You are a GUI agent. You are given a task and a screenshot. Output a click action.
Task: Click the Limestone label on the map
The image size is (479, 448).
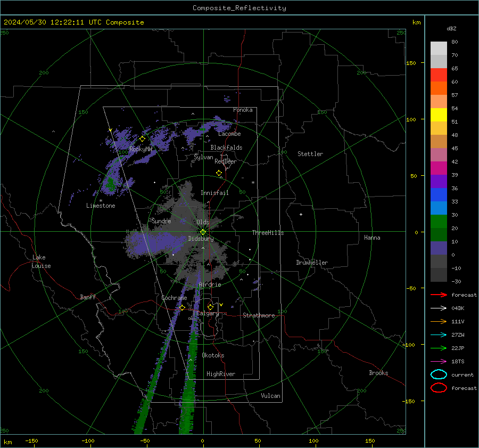101,206
